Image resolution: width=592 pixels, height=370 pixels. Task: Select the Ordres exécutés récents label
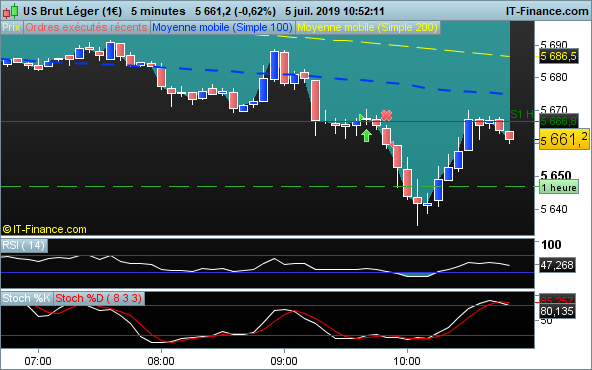(86, 28)
